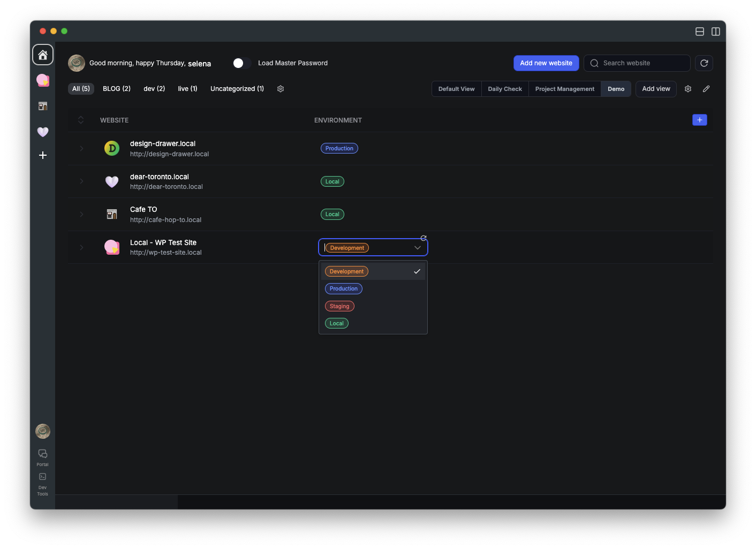This screenshot has width=756, height=549.
Task: Toggle the Load Master Password switch
Action: 241,63
